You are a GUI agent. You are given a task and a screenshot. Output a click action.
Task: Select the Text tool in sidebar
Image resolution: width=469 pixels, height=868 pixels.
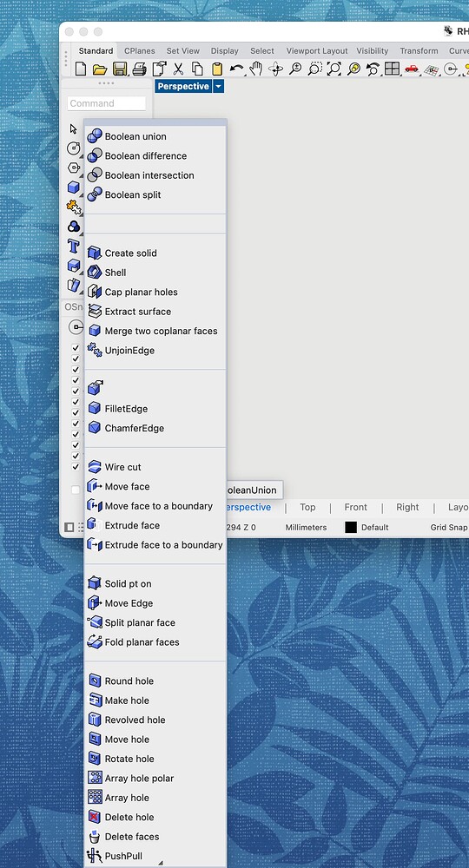point(73,246)
